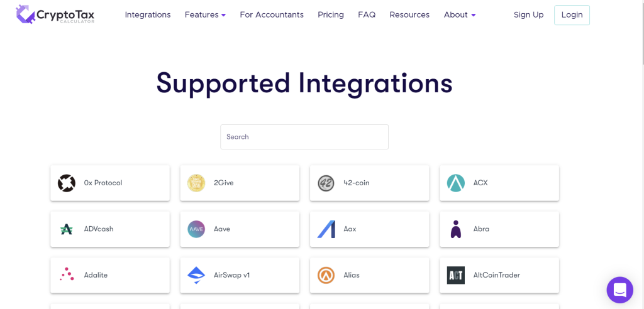Screen dimensions: 644x309
Task: Open the Resources nav item
Action: [x=409, y=15]
